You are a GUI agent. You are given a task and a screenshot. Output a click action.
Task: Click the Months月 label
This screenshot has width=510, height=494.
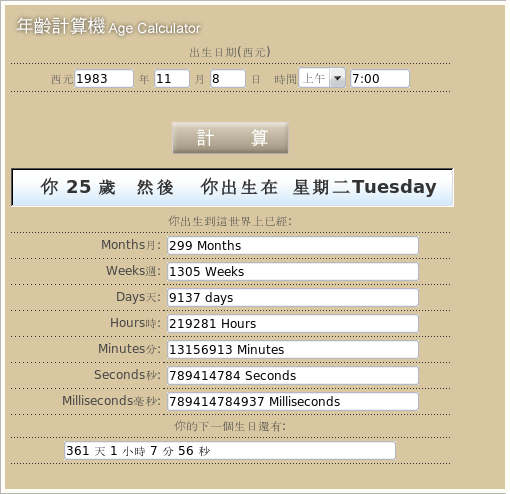pos(131,245)
